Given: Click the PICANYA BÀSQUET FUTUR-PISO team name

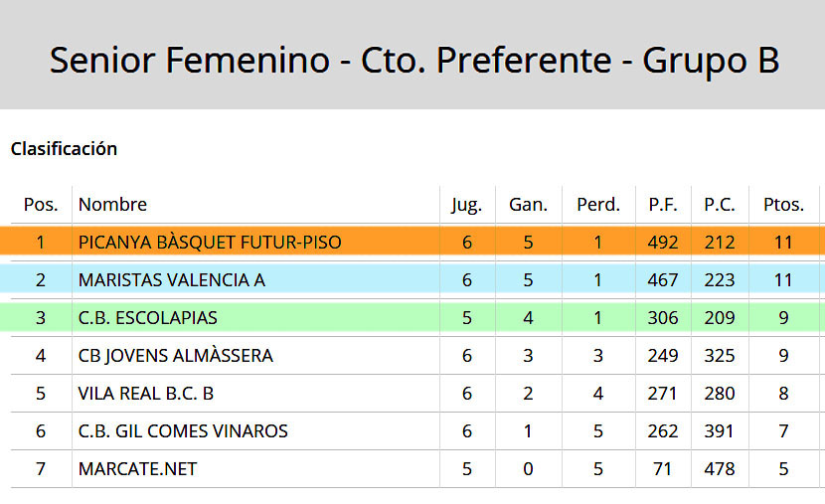Looking at the screenshot, I should (210, 242).
